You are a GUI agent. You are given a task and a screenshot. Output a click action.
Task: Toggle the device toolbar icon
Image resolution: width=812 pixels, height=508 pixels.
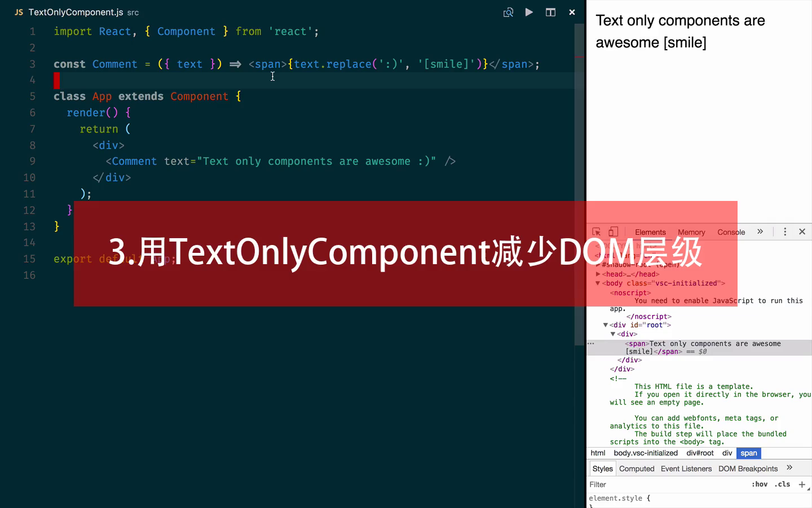coord(613,231)
